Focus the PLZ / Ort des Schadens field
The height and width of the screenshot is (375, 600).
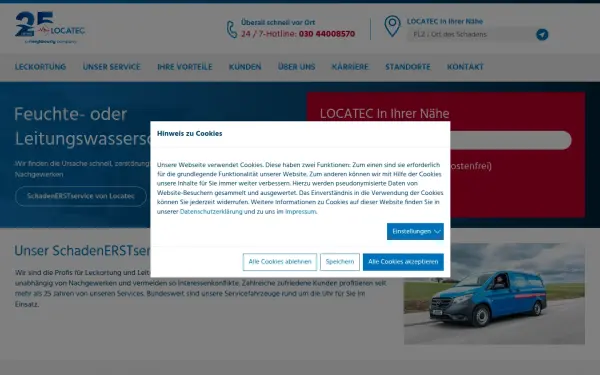[x=471, y=34]
